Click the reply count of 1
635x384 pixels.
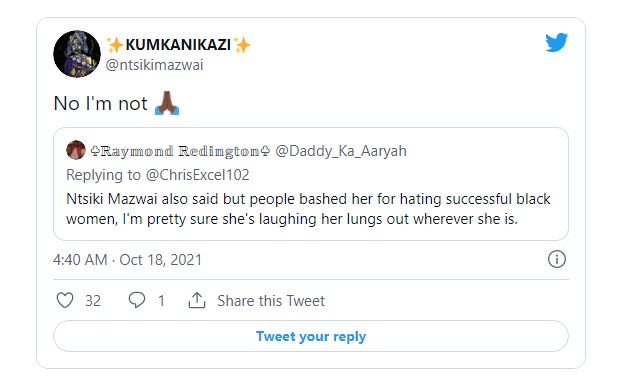click(161, 301)
